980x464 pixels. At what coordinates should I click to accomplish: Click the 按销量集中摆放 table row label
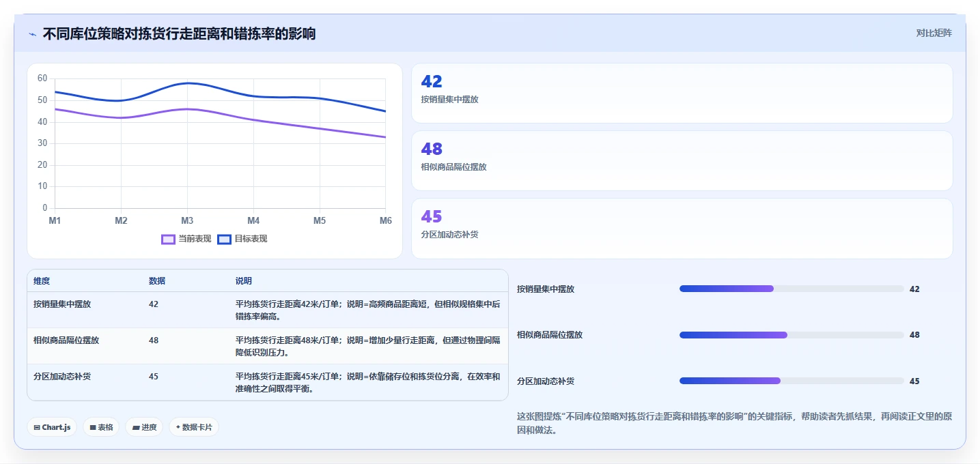click(x=62, y=304)
